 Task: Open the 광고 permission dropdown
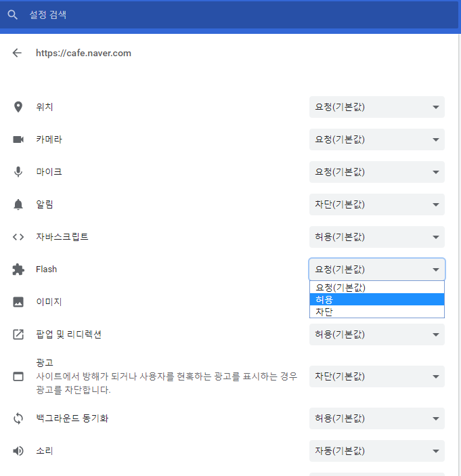pos(376,376)
